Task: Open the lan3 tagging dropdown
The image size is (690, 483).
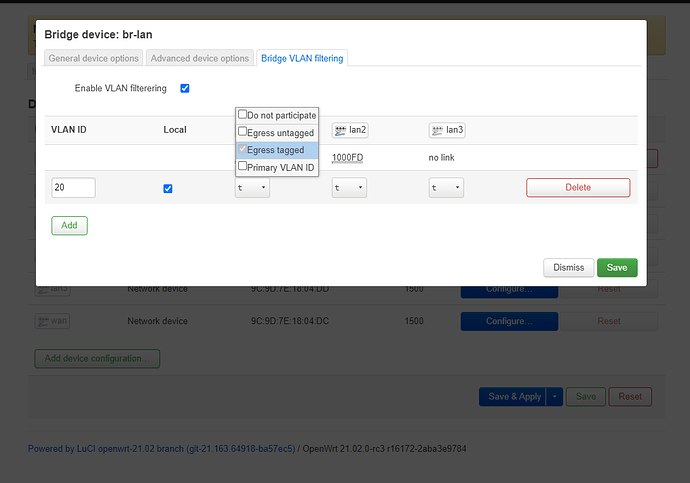Action: [446, 188]
